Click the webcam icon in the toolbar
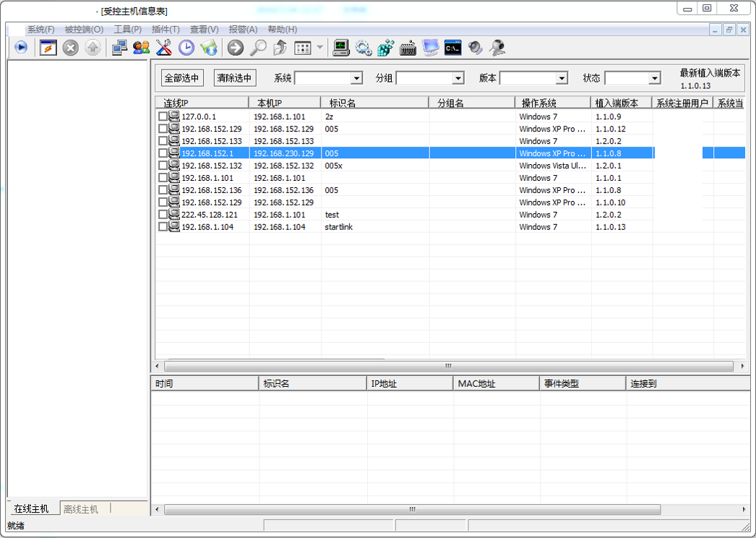The image size is (756, 538). click(x=497, y=48)
